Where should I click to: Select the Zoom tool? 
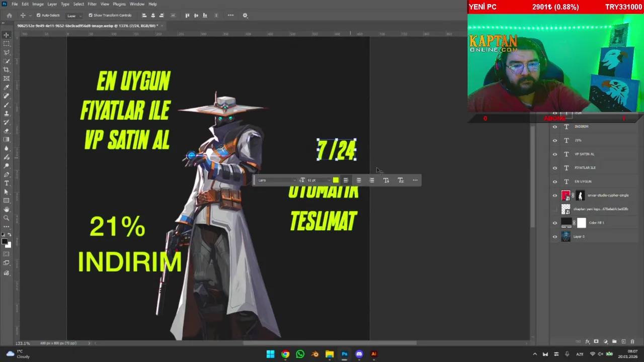point(7,218)
